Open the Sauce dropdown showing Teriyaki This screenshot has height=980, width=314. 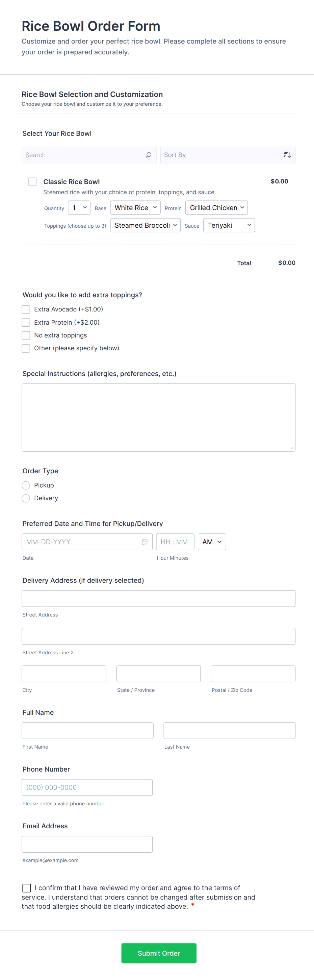pos(229,225)
